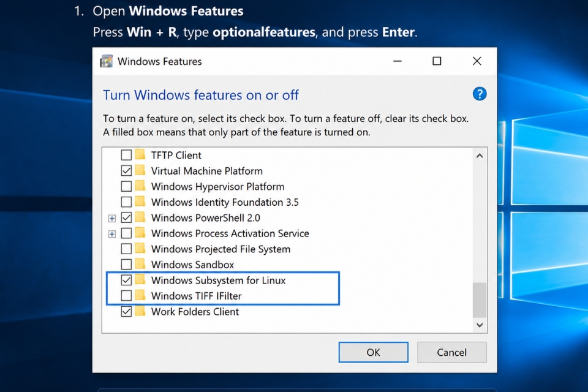
Task: Click the Windows PowerShell 2.0 folder icon
Action: point(140,217)
